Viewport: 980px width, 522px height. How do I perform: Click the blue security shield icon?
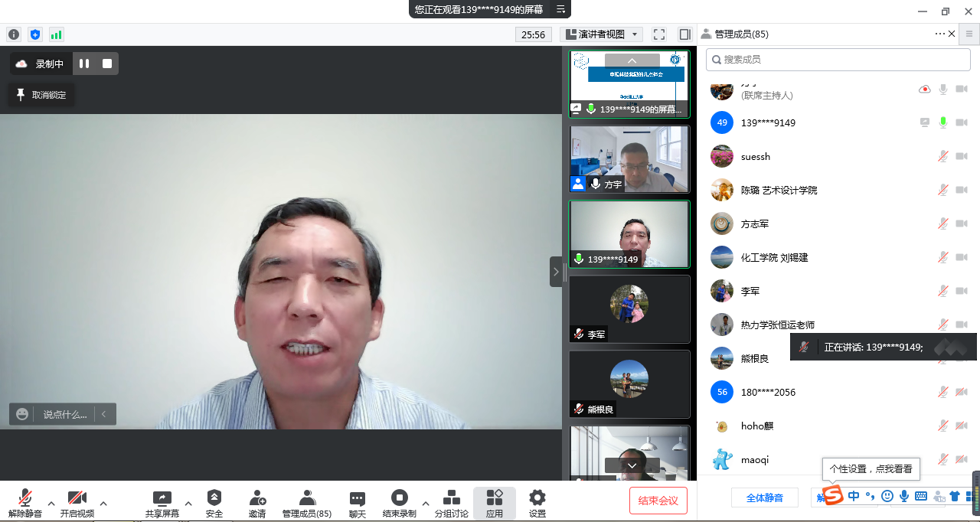point(34,34)
